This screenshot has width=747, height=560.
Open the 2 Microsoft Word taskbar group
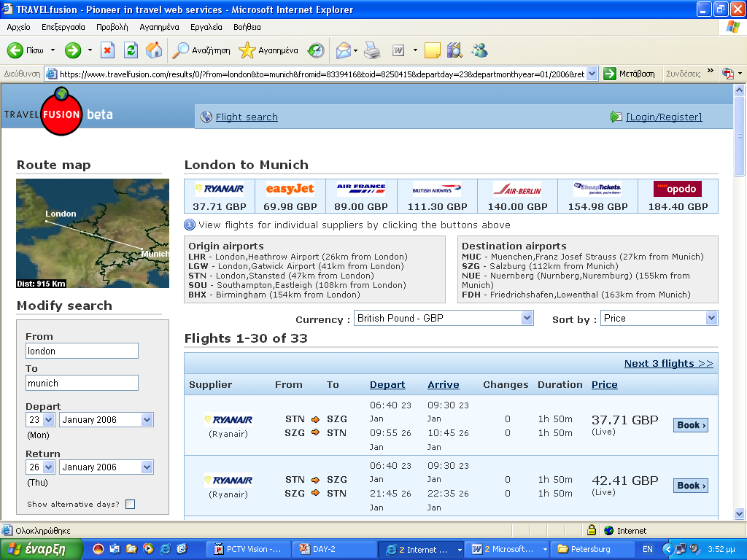pos(507,550)
